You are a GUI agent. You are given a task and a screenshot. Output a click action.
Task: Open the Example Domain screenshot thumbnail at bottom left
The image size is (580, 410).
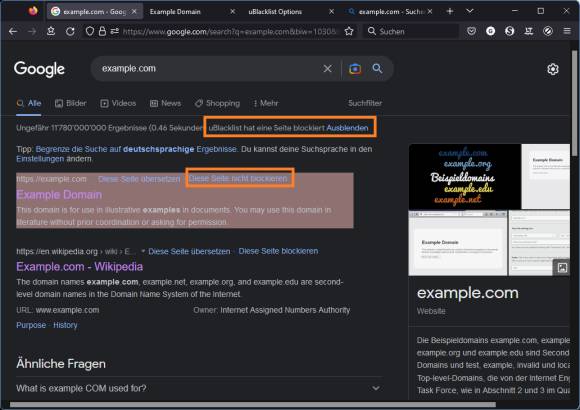[x=458, y=243]
